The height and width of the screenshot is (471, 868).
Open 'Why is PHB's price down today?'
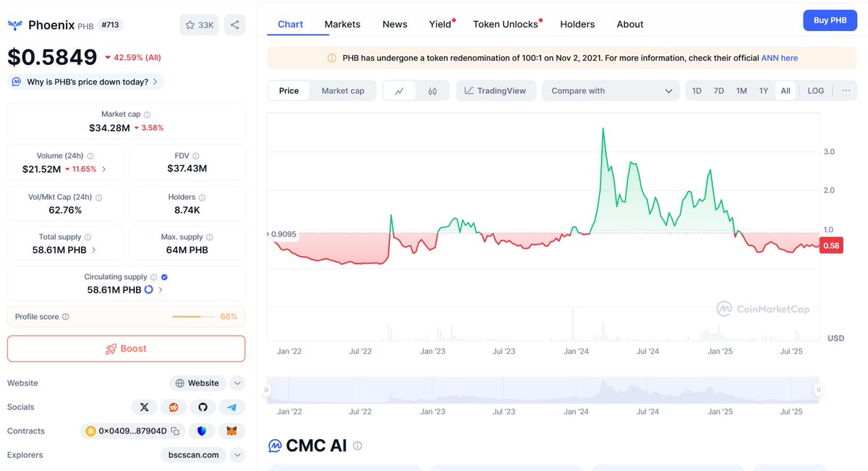click(85, 82)
